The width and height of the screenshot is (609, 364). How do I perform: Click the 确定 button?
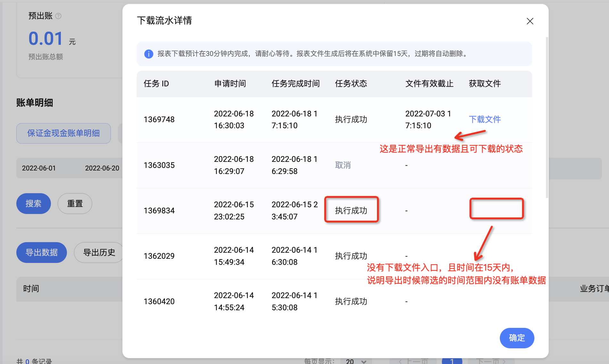click(517, 338)
